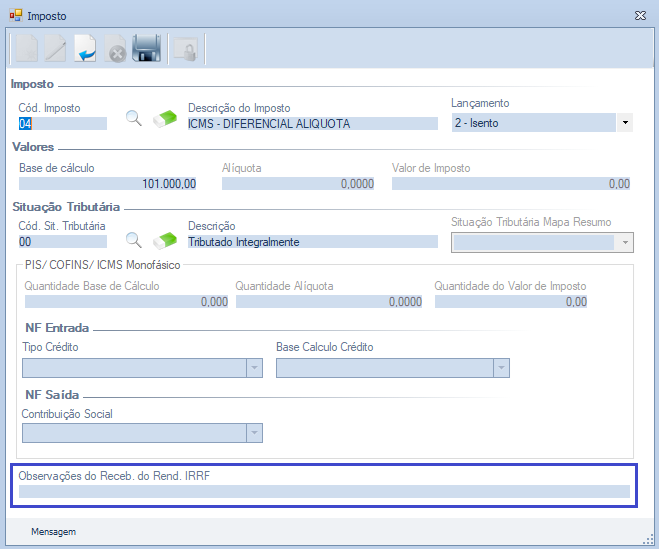This screenshot has width=659, height=549.
Task: Expand the Base Calculo Crédito dropdown
Action: coord(501,368)
